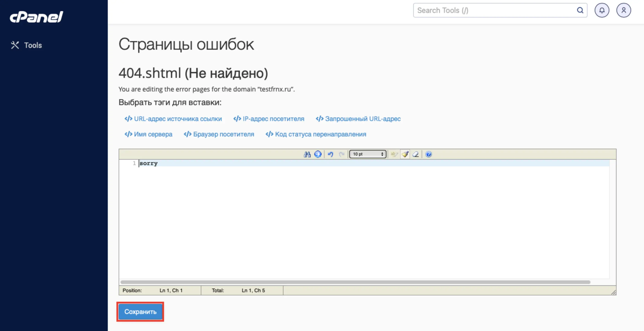Viewport: 644px width, 331px height.
Task: Insert the Запрошенный URL-адрес tag
Action: pos(358,119)
